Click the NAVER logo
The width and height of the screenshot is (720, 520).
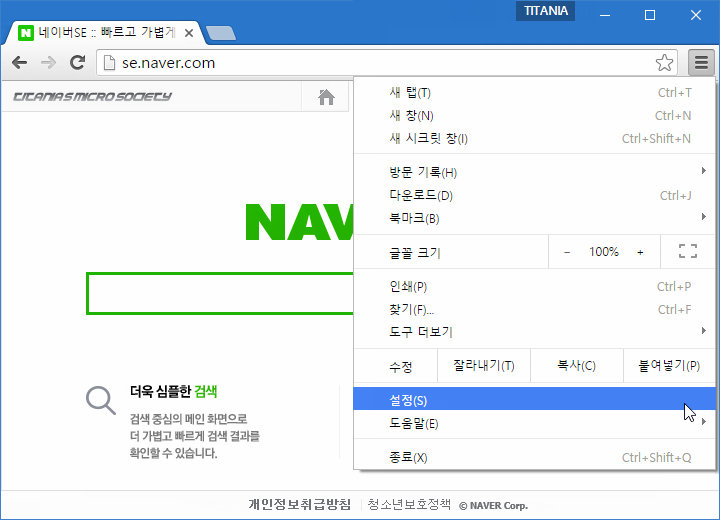[299, 222]
